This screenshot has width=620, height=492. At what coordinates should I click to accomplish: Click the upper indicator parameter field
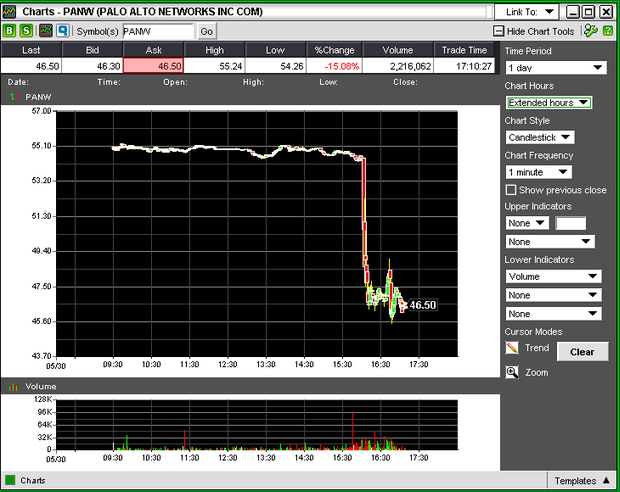(571, 223)
